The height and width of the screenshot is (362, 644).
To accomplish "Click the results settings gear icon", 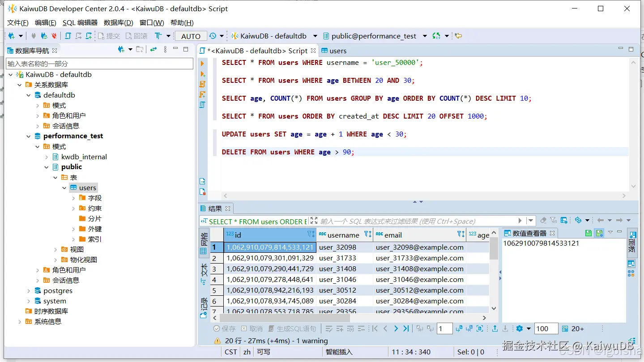I will [519, 328].
